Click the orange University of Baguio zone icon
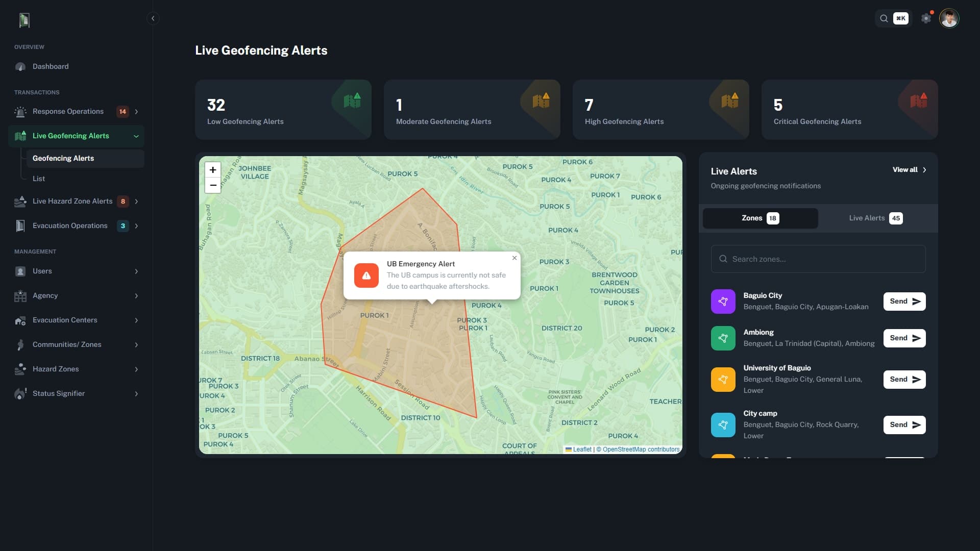Screen dimensions: 980x551 click(x=723, y=380)
